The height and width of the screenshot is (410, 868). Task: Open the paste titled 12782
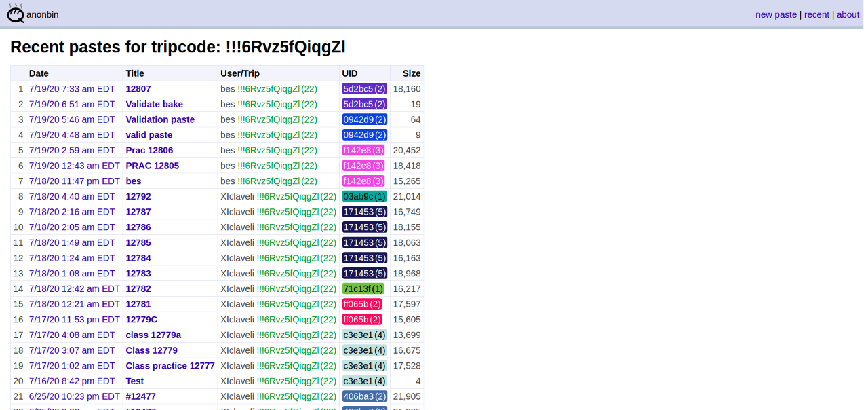pyautogui.click(x=138, y=288)
